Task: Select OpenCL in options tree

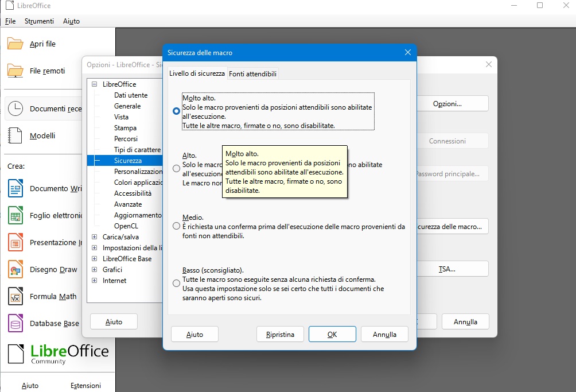Action: click(x=126, y=226)
